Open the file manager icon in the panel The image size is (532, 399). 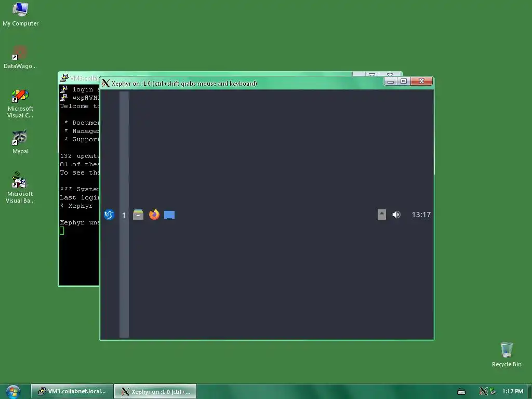click(x=138, y=215)
